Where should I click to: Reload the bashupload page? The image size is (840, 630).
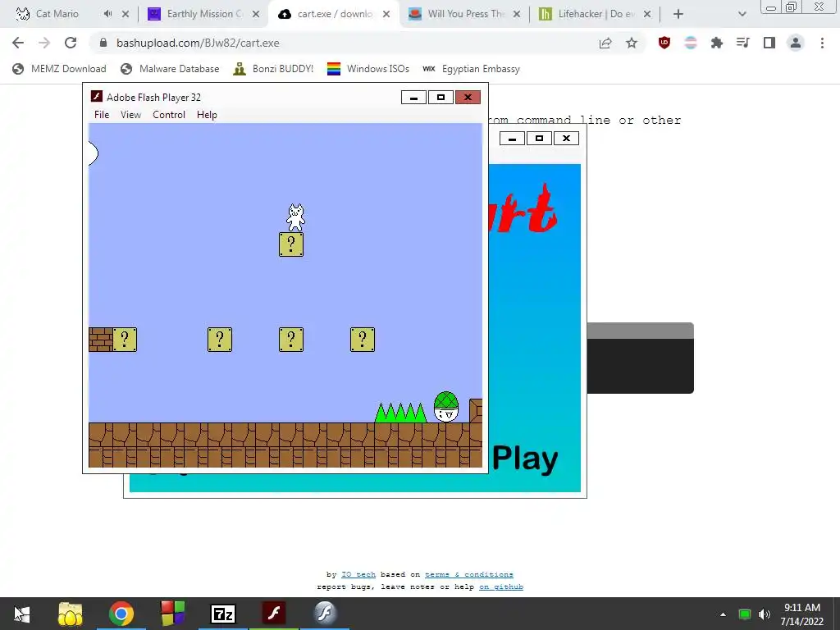[x=71, y=43]
